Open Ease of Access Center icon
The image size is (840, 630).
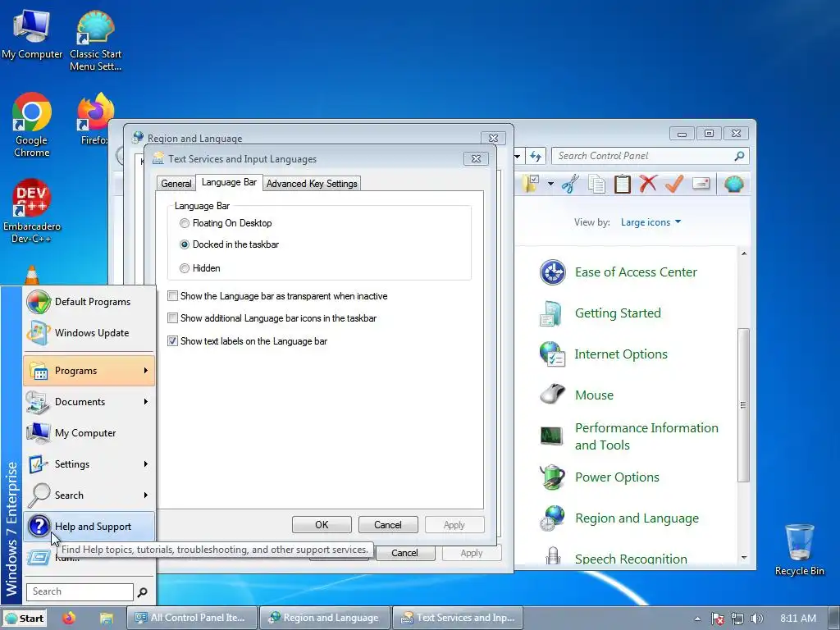pyautogui.click(x=552, y=272)
